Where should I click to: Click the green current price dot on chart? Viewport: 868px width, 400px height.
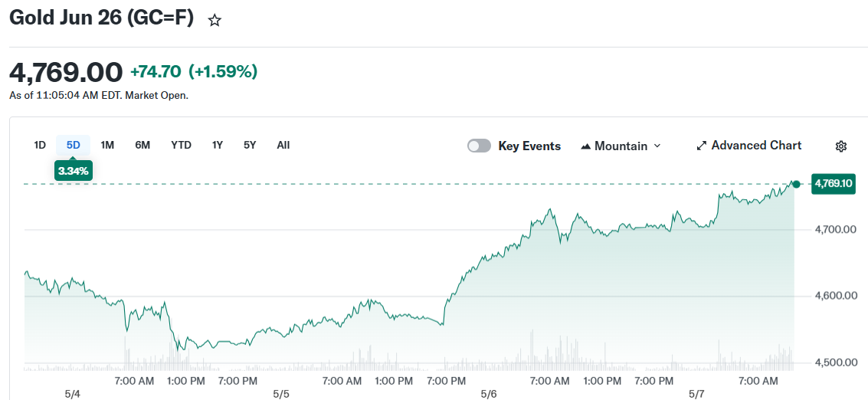click(796, 184)
